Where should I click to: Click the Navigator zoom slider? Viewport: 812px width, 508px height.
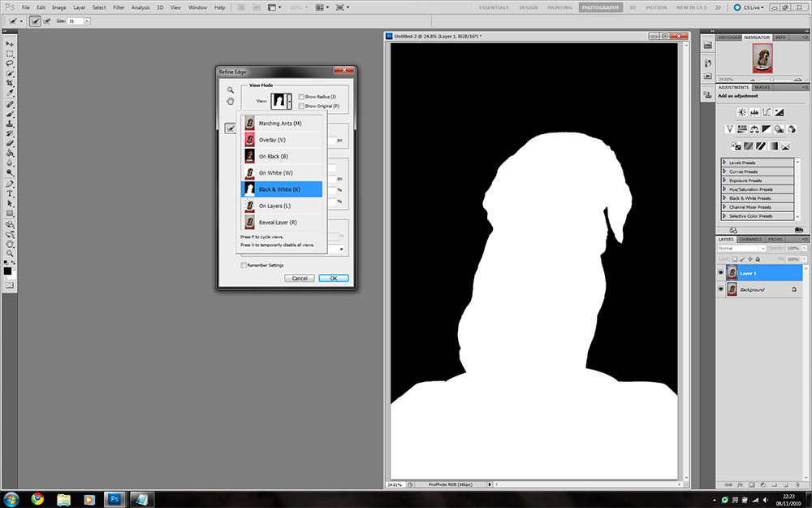[771, 80]
